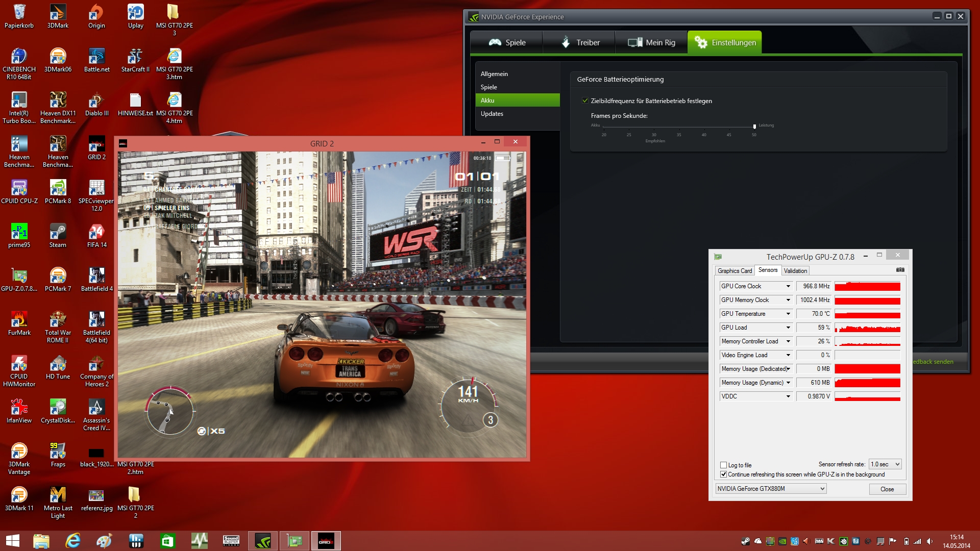Open Fraps desktop shortcut
This screenshot has height=551, width=980.
[x=58, y=455]
